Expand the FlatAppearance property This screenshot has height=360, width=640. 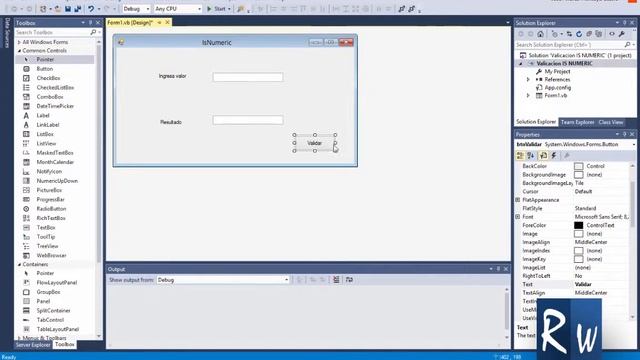[518, 200]
